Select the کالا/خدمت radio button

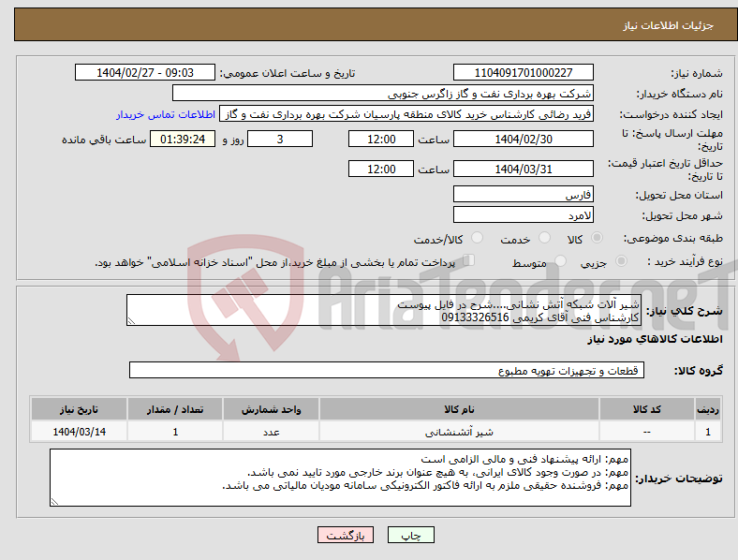pos(478,238)
